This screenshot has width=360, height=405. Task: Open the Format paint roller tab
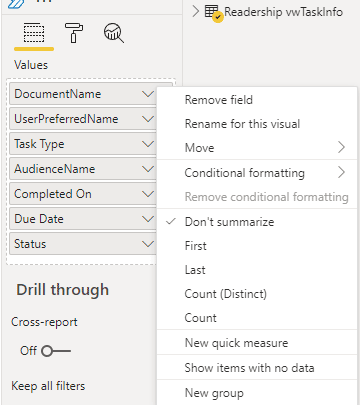(74, 33)
